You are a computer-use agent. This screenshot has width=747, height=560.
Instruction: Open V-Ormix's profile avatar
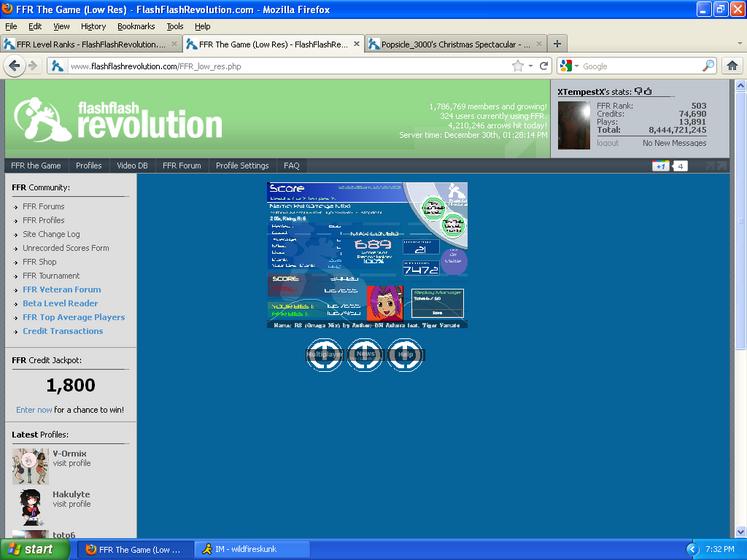(30, 466)
